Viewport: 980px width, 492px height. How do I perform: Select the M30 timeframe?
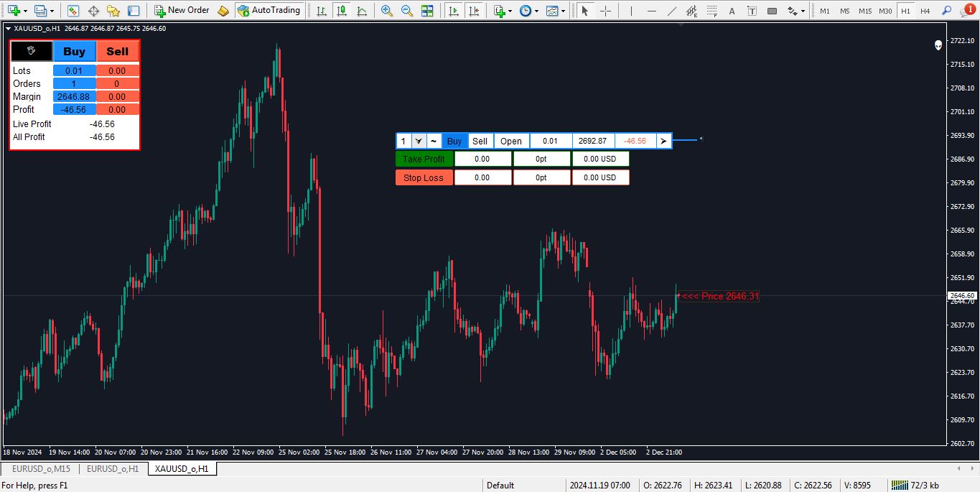(885, 11)
